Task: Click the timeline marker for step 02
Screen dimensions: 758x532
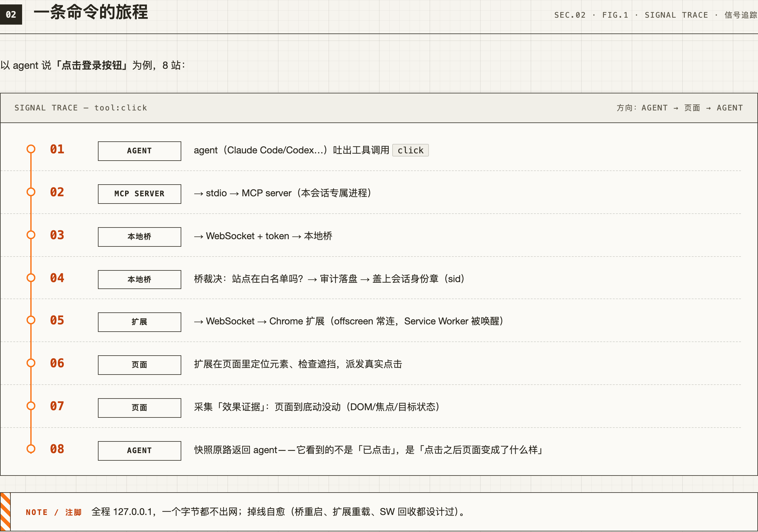Action: [x=31, y=192]
